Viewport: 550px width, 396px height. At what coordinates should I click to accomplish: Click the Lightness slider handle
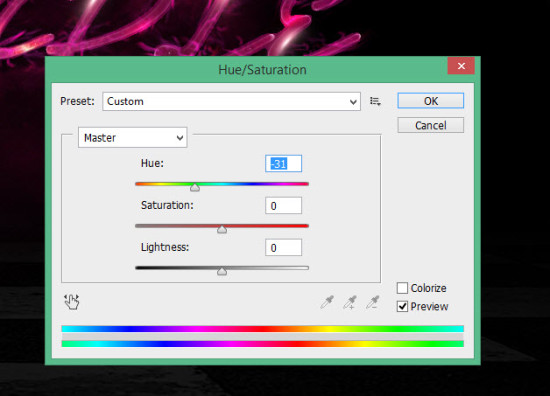coord(222,271)
